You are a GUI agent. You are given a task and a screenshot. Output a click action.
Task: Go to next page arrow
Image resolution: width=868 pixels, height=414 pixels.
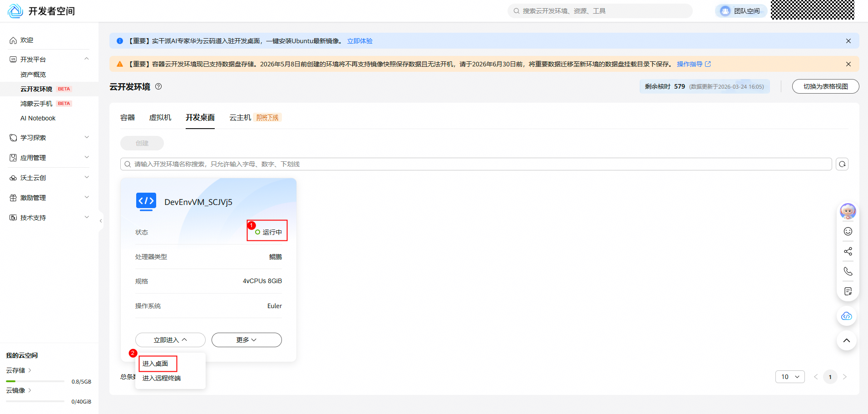(x=845, y=377)
